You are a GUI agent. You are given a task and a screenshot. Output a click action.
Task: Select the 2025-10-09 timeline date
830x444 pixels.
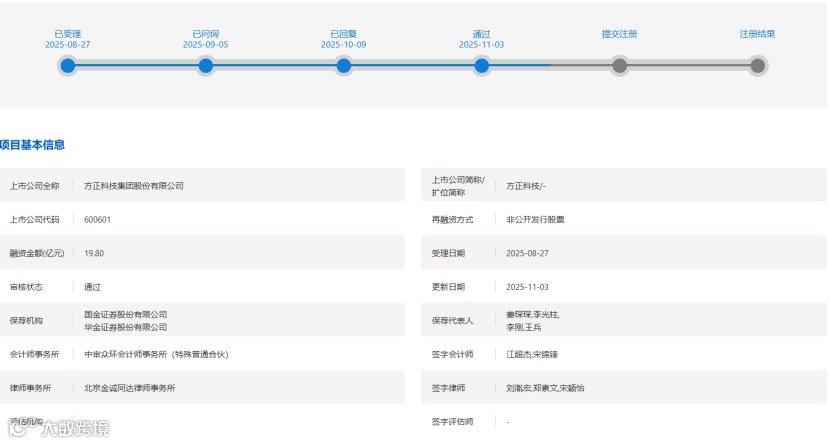point(344,45)
